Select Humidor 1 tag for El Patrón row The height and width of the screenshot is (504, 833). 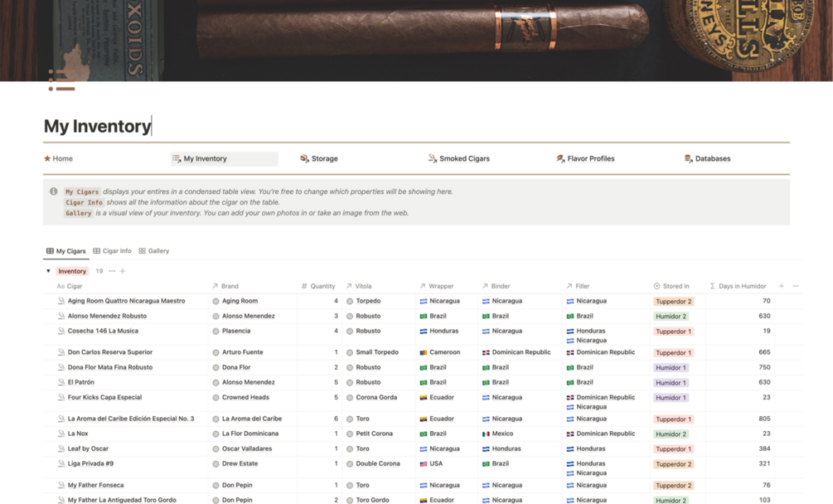671,382
